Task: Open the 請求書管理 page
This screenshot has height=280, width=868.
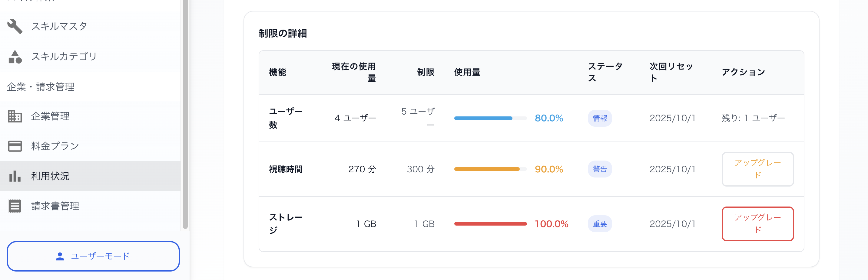Action: pos(55,206)
